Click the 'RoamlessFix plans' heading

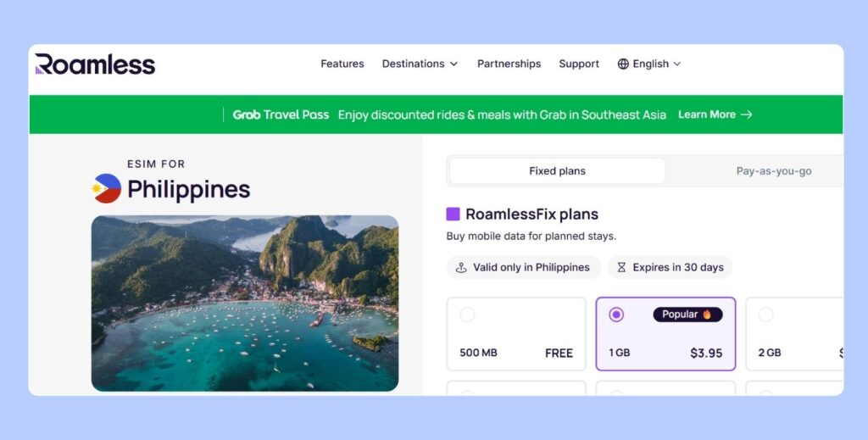coord(531,214)
